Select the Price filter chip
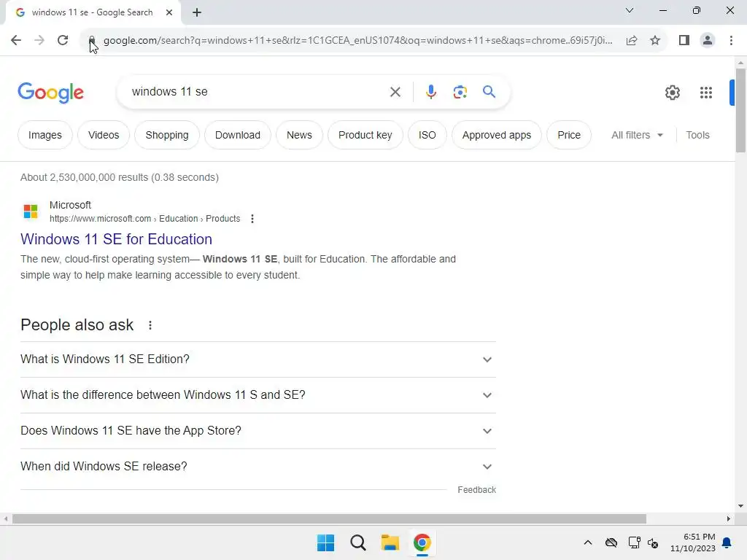This screenshot has width=747, height=560. (569, 135)
